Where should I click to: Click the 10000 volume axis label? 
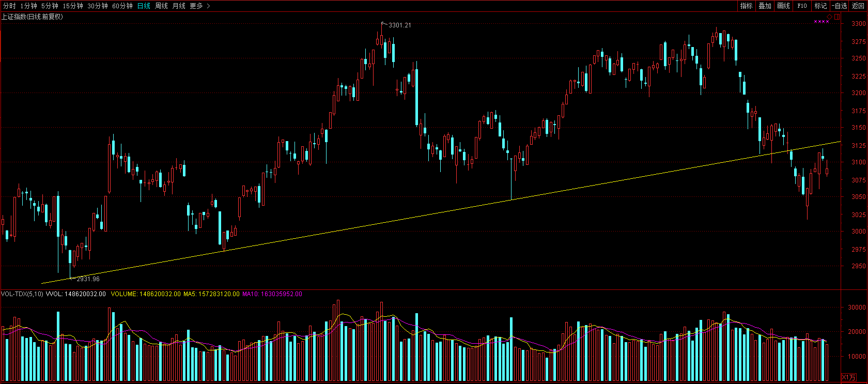857,357
